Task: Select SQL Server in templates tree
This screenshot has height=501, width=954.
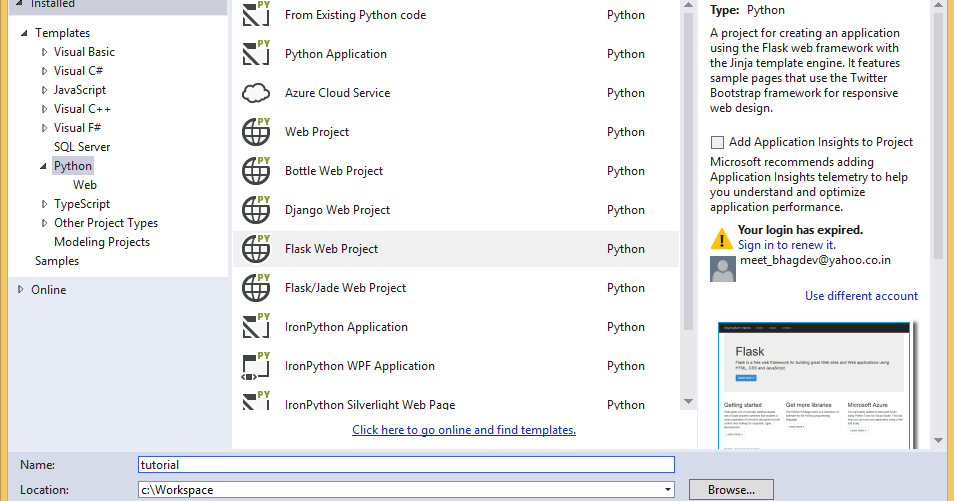Action: point(82,147)
